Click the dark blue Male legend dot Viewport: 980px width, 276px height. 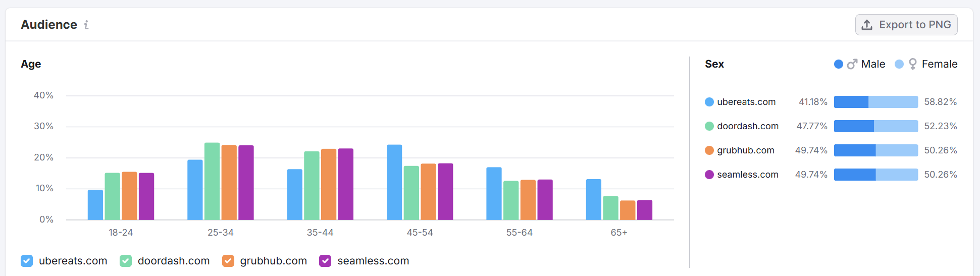pyautogui.click(x=839, y=64)
